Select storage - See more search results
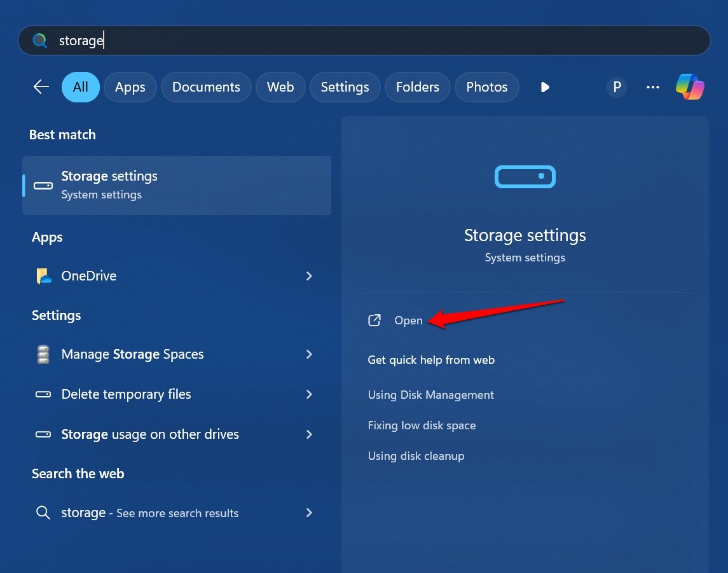The height and width of the screenshot is (573, 728). tap(177, 513)
